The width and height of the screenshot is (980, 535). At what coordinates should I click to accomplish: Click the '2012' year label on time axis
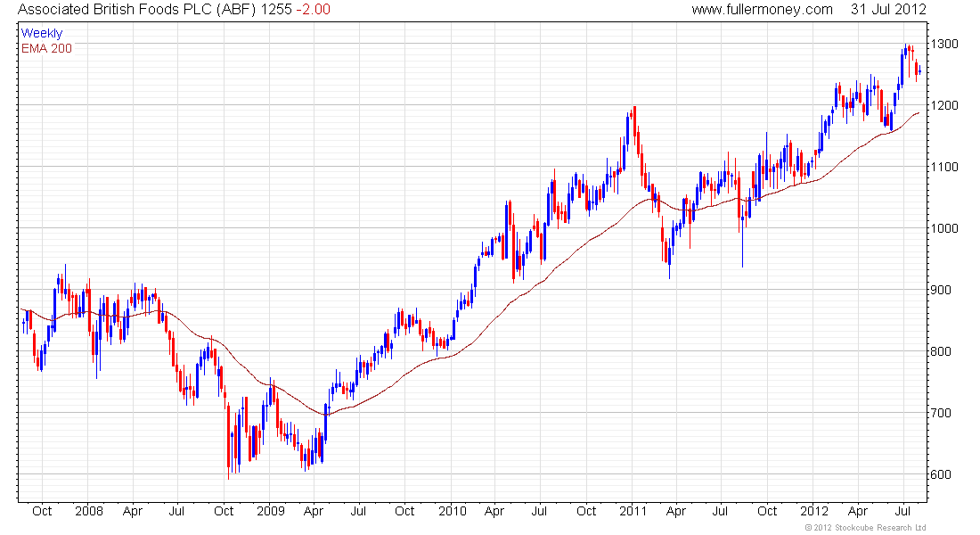[814, 511]
